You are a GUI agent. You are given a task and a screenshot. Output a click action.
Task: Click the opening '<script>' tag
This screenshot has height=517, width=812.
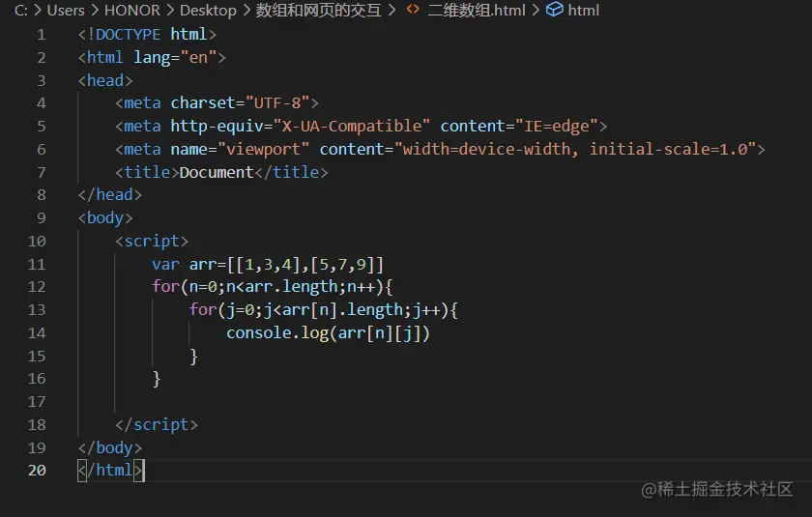(x=152, y=242)
